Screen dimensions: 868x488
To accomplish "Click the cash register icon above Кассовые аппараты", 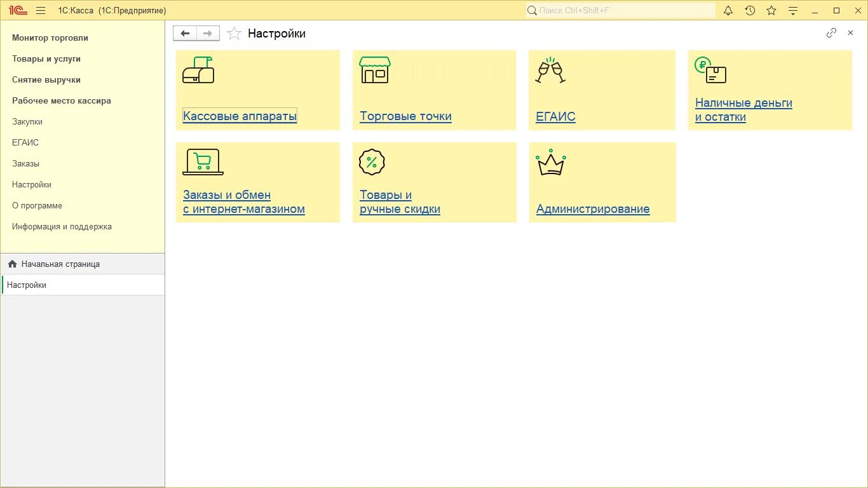I will coord(198,70).
